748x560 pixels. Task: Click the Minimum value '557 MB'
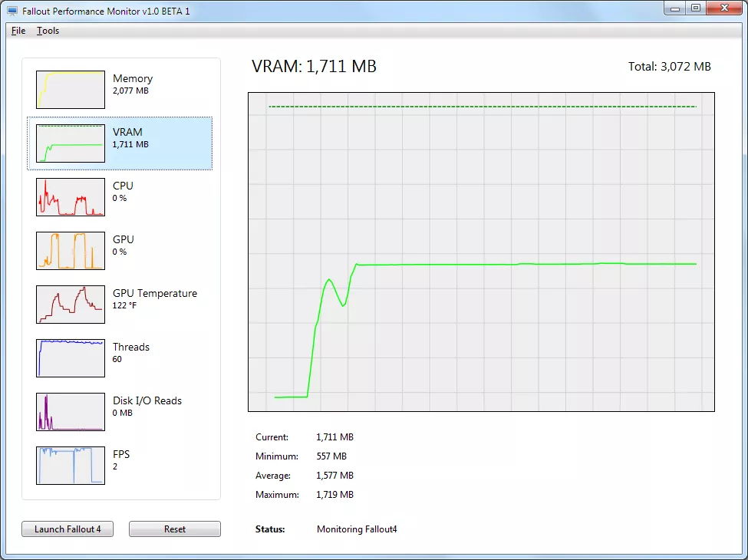(331, 456)
